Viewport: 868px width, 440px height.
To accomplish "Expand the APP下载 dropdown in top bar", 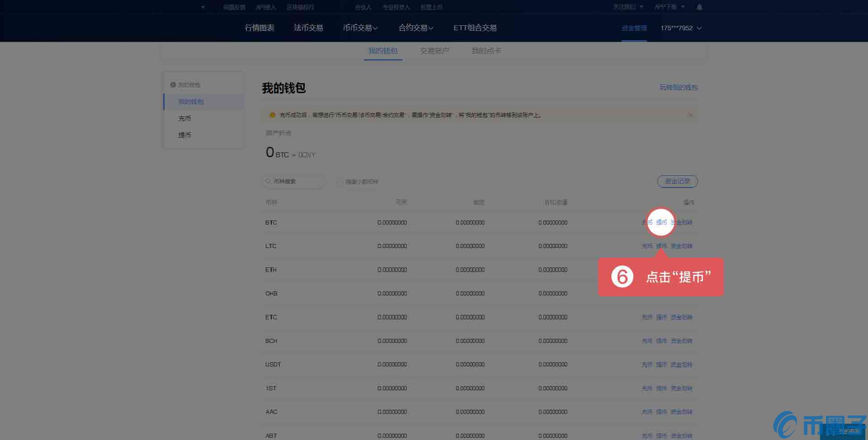I will pyautogui.click(x=670, y=7).
